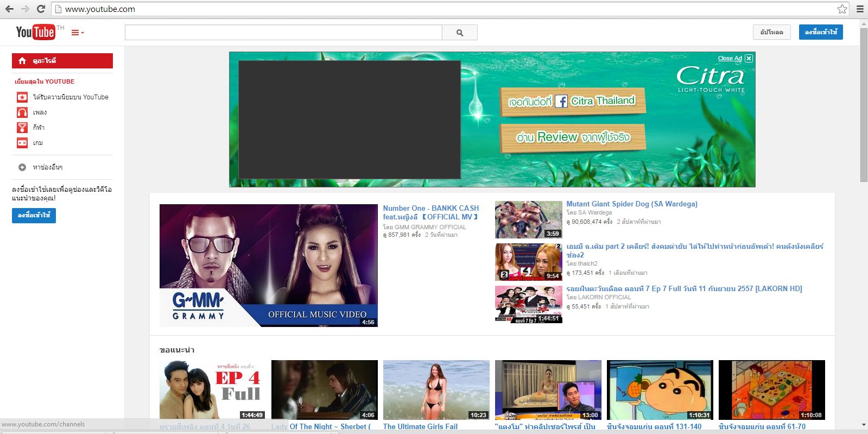Open Mutant Giant Spider Dog video link
868x434 pixels.
pos(631,204)
